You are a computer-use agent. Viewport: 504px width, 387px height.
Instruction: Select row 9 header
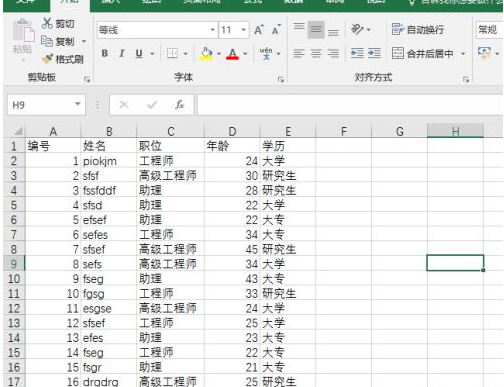(14, 264)
